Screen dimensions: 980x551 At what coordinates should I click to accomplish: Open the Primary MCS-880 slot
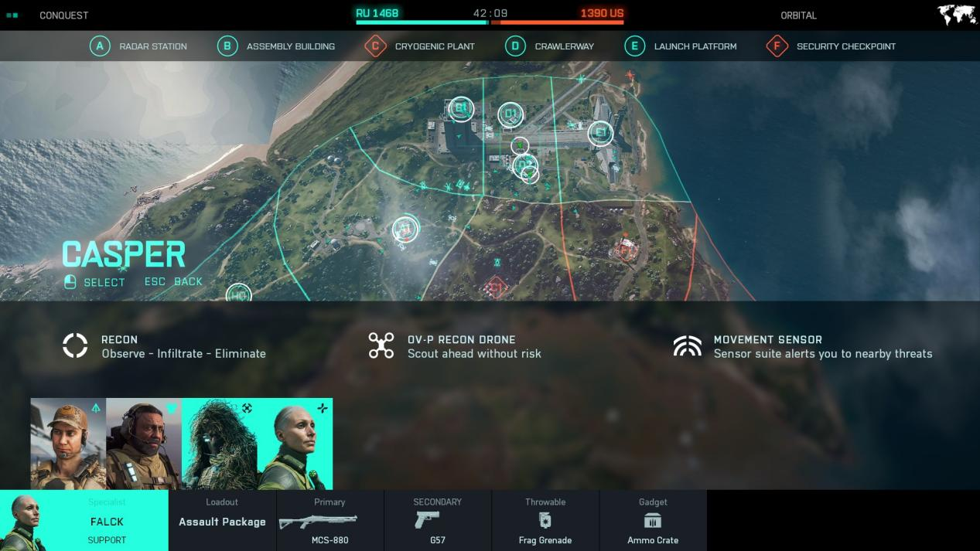(330, 520)
